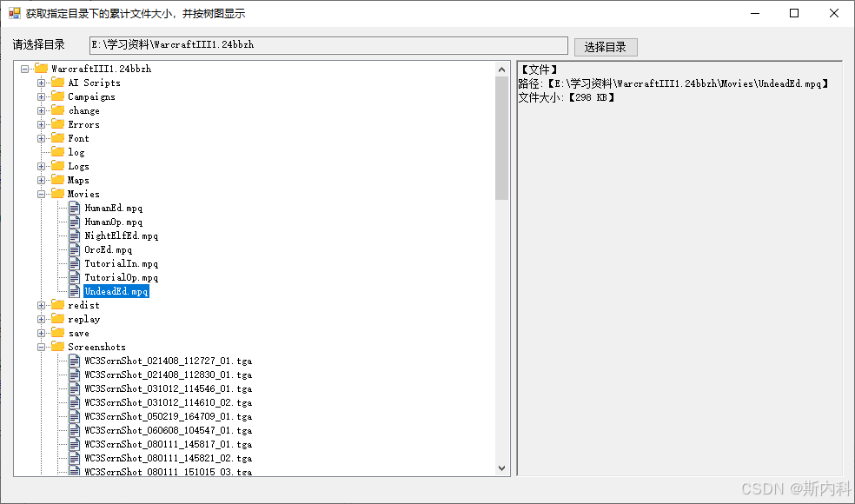Image resolution: width=855 pixels, height=504 pixels.
Task: Select WC3ScrnShot_060608_104547_01.tga in the tree
Action: click(x=168, y=430)
